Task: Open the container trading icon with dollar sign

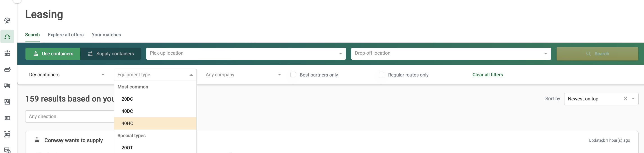Action: pos(7,150)
